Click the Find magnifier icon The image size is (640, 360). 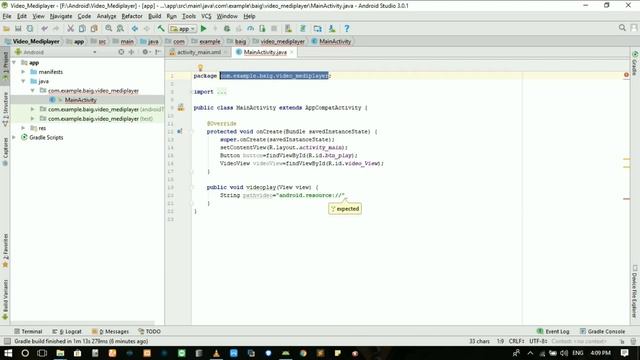point(109,29)
